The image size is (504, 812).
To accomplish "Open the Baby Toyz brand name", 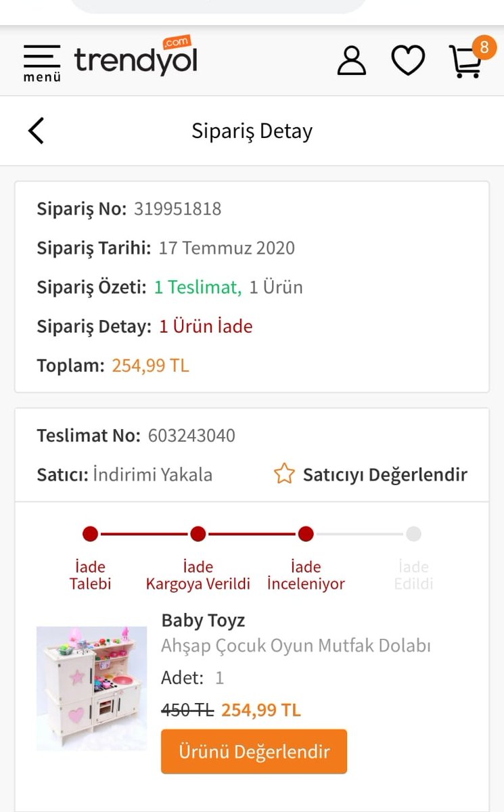I will tap(203, 620).
